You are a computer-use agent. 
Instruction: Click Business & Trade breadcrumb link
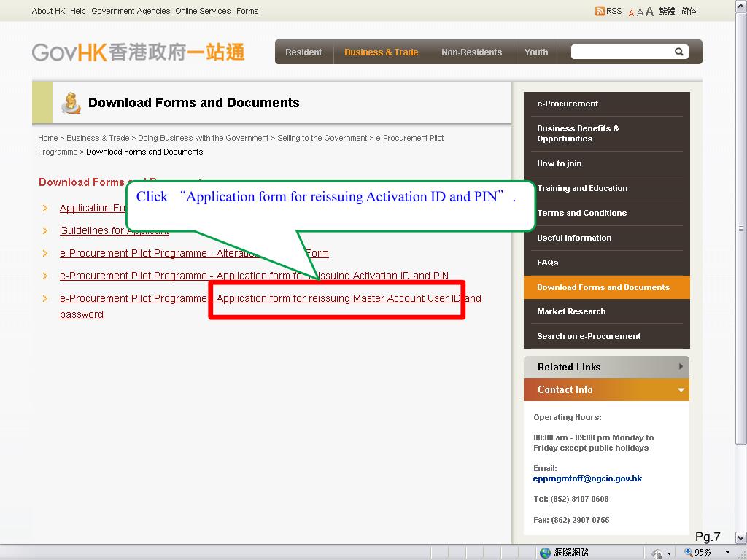98,138
